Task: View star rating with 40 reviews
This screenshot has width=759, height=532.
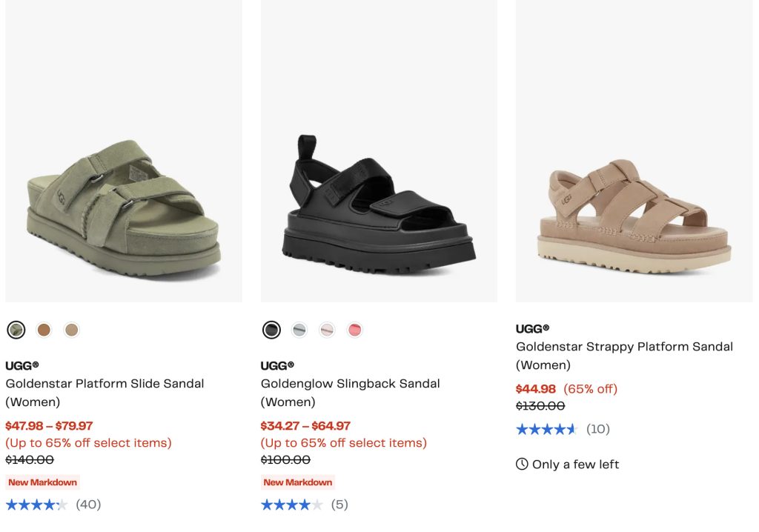Action: click(36, 505)
